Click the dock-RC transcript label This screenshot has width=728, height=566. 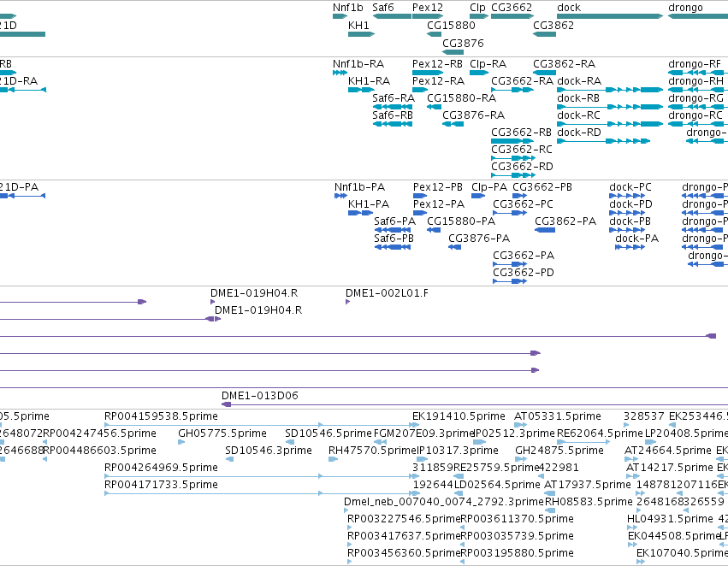[x=578, y=115]
